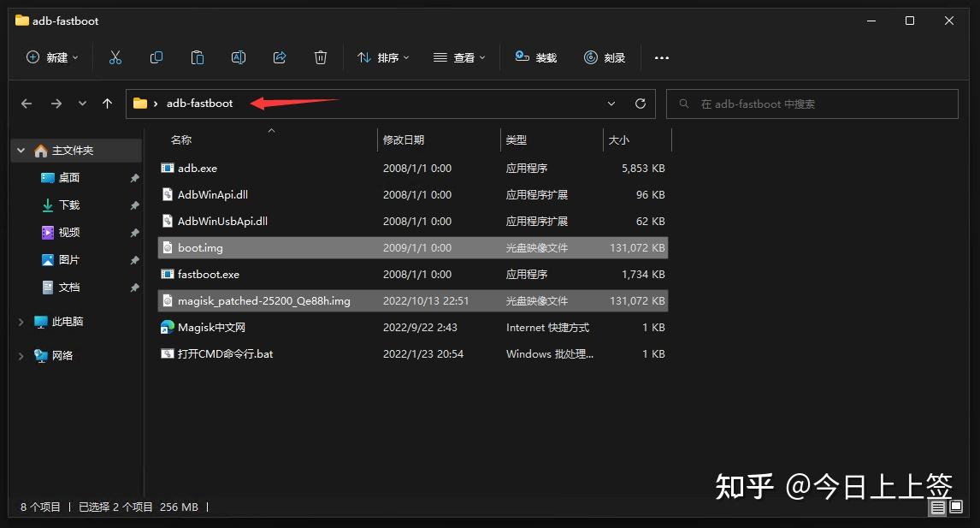Open the 新建 (New) menu
This screenshot has width=980, height=528.
click(x=51, y=57)
